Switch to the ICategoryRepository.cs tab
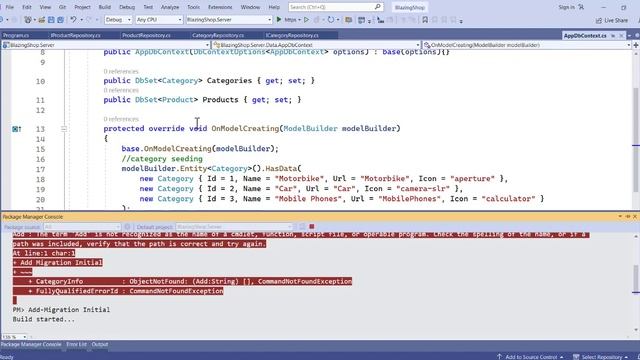The height and width of the screenshot is (360, 640). [x=292, y=36]
